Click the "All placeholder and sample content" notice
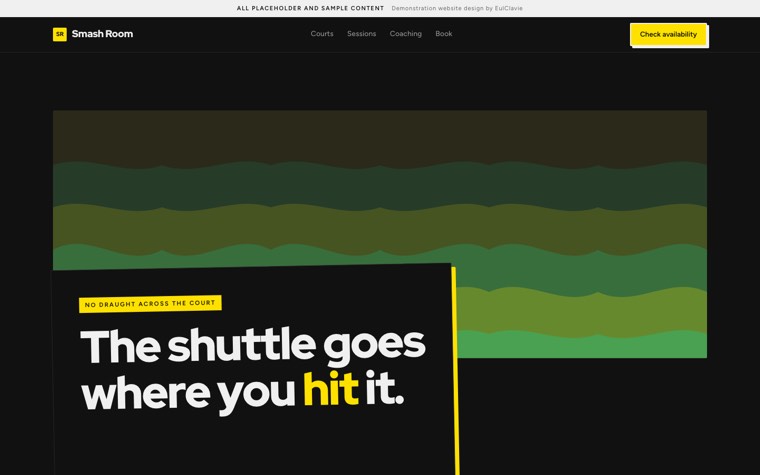760x475 pixels. (310, 8)
